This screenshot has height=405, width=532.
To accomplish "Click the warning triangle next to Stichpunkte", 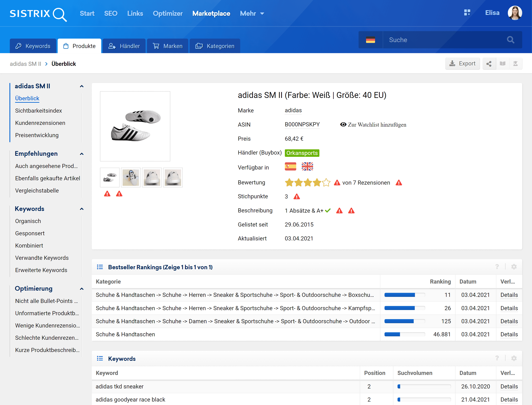I will [x=296, y=197].
